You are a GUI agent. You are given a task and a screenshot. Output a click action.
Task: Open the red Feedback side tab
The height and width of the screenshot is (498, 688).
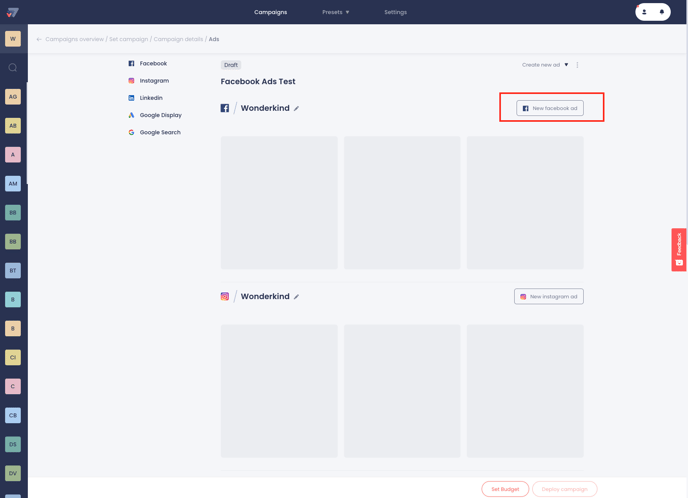679,250
